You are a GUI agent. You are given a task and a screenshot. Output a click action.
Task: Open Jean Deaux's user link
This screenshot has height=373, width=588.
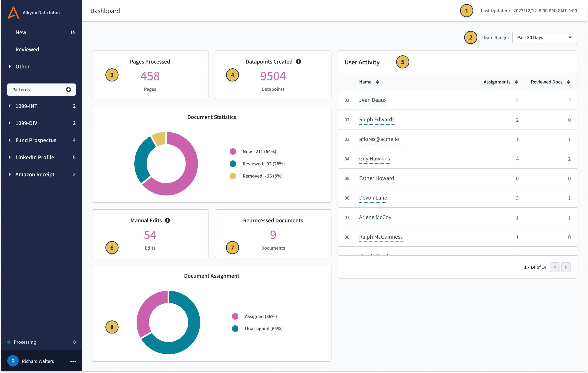pos(373,100)
